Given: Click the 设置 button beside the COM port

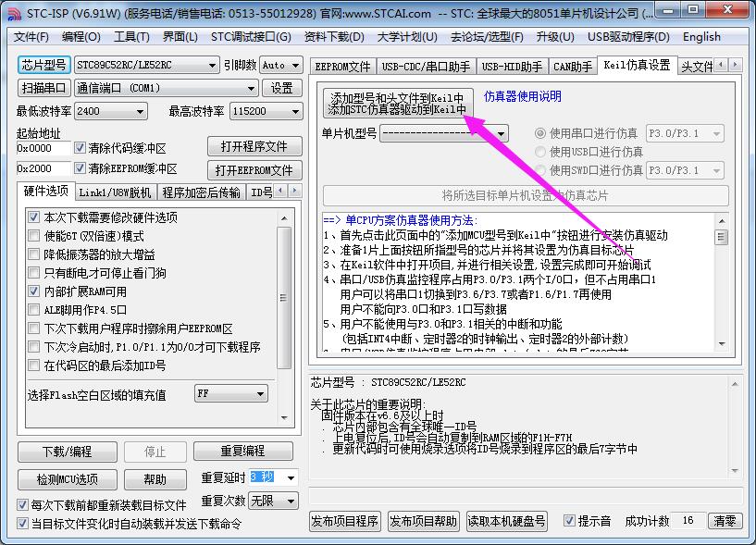Looking at the screenshot, I should point(282,88).
